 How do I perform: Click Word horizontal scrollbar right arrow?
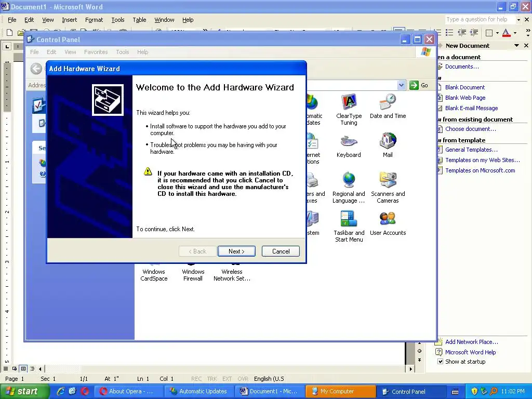(410, 368)
